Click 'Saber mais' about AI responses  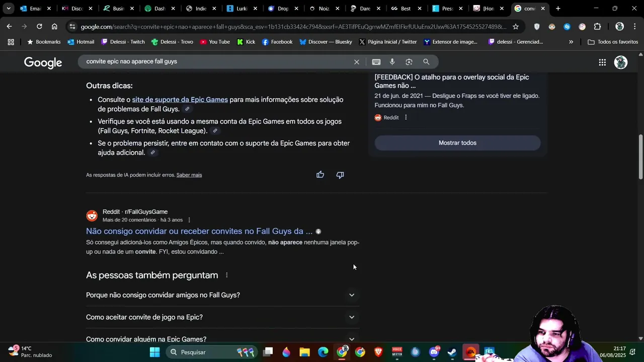pos(189,175)
